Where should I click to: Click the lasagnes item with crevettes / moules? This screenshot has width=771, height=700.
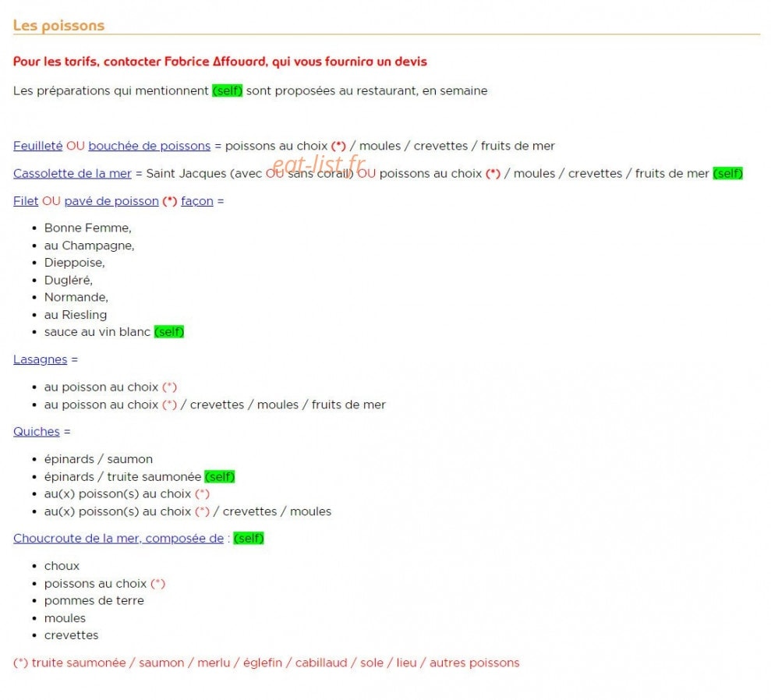pos(215,405)
